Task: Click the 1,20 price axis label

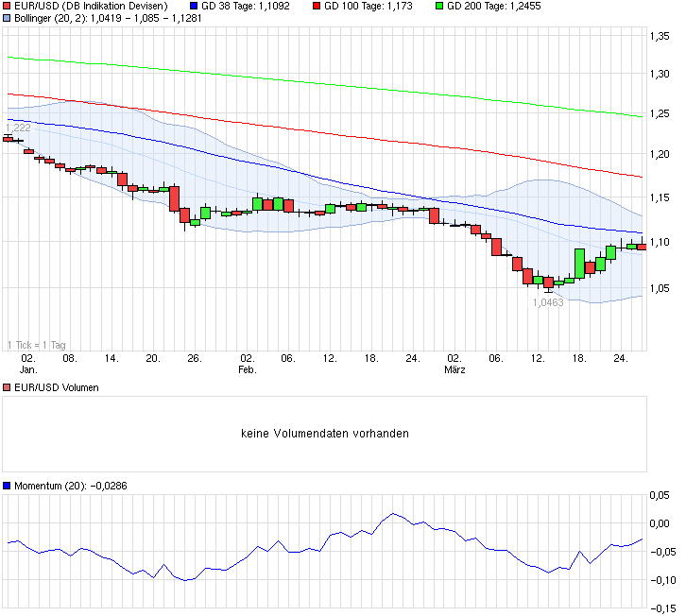Action: (x=660, y=154)
